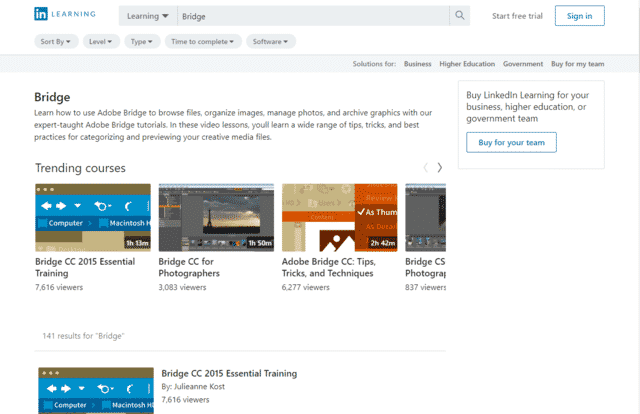Open Adobe Bridge CC Tips thumbnail
Image resolution: width=640 pixels, height=414 pixels.
[340, 218]
